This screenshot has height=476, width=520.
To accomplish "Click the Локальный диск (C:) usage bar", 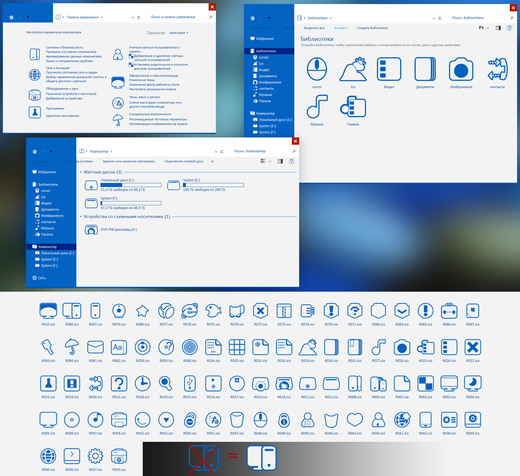I will (131, 185).
